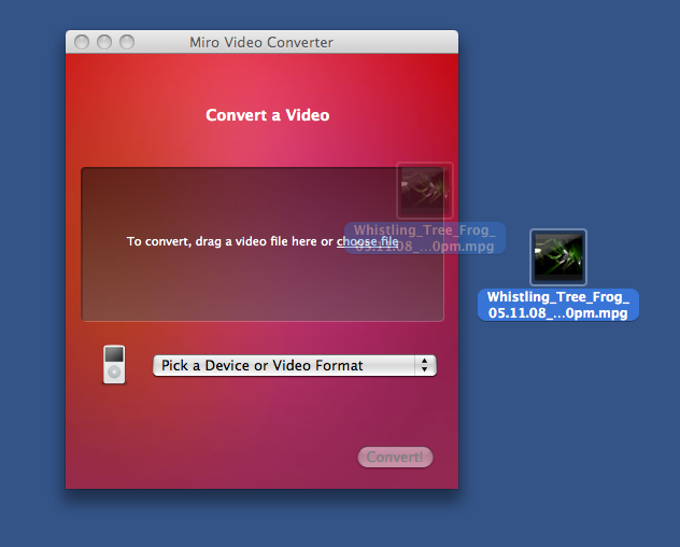Click the 'Convert a Video' heading

pyautogui.click(x=268, y=115)
